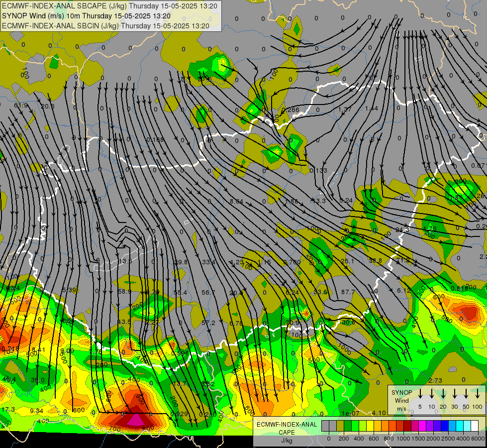Viewport: 487px width, 448px height.
Task: Click the 38.0 value on the map
Action: click(x=38, y=380)
